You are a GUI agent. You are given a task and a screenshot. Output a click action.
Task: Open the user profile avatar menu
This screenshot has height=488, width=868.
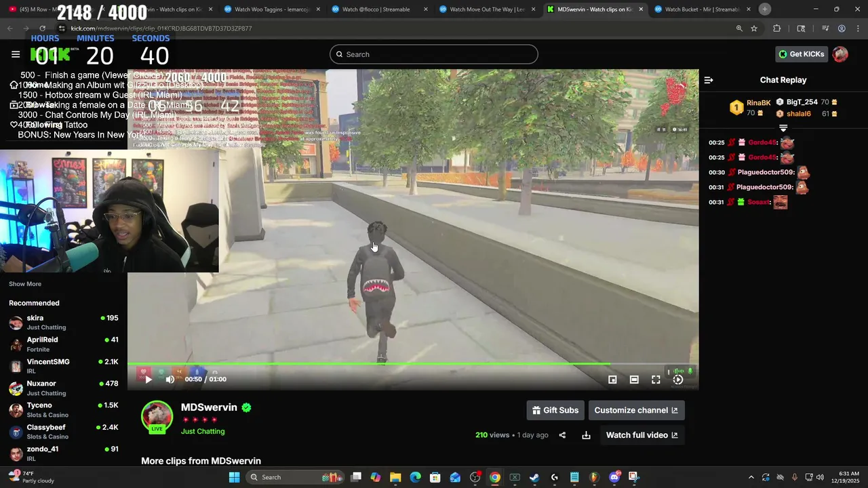840,54
